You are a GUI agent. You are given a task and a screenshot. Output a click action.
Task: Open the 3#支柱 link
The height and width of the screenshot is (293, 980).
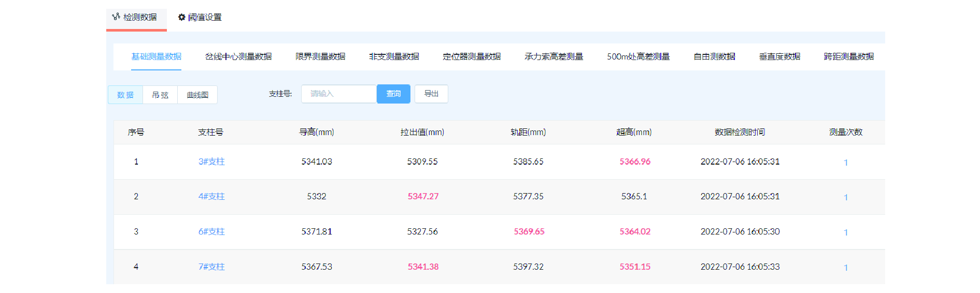tap(211, 162)
